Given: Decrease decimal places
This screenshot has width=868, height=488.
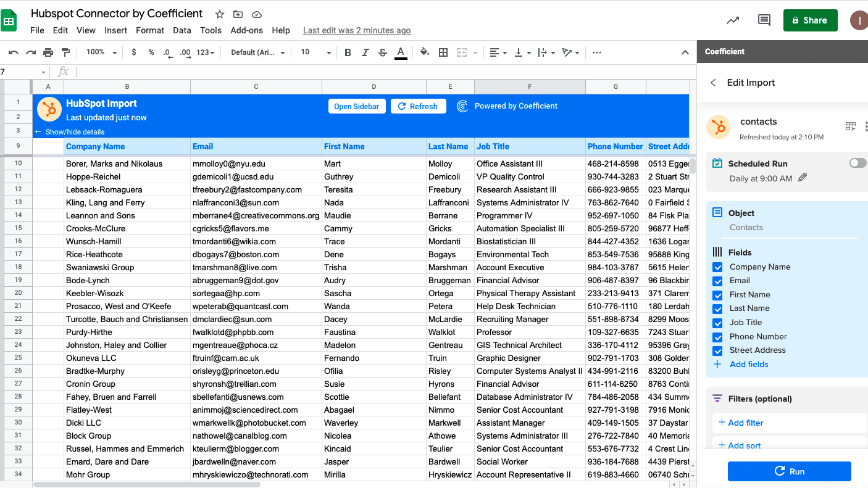Looking at the screenshot, I should coord(167,53).
